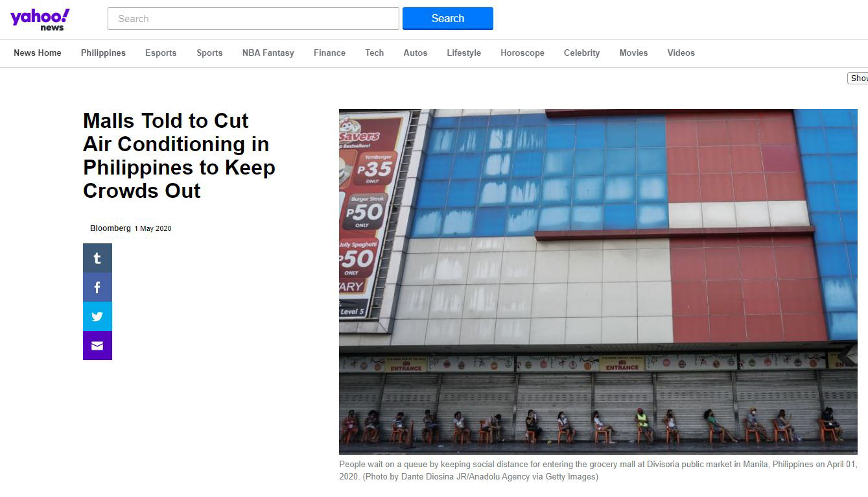Open NBA Fantasy section

coord(268,53)
